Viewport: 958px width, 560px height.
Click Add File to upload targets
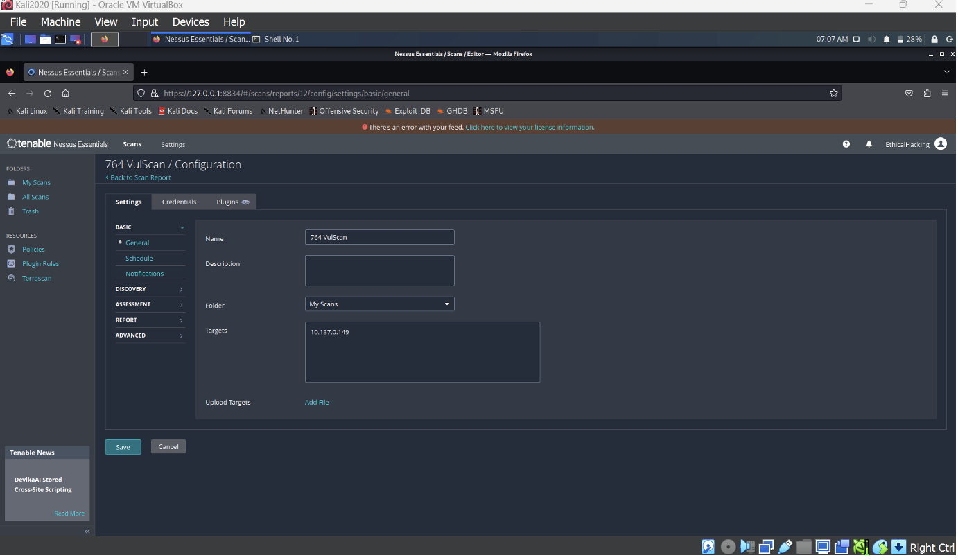click(x=317, y=403)
